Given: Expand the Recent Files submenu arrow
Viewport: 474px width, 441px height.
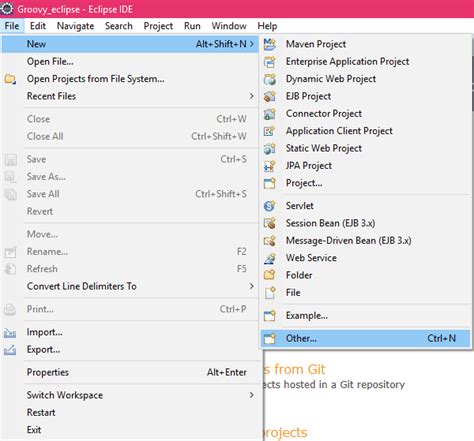Looking at the screenshot, I should pos(252,96).
